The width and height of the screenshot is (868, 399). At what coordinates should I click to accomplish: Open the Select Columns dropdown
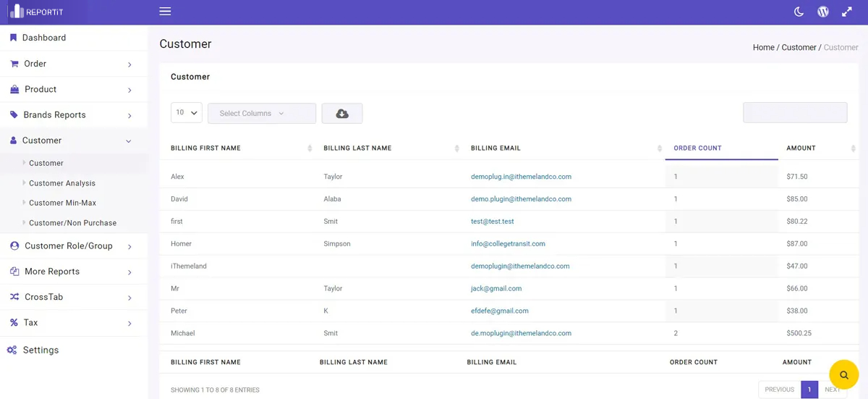coord(262,114)
